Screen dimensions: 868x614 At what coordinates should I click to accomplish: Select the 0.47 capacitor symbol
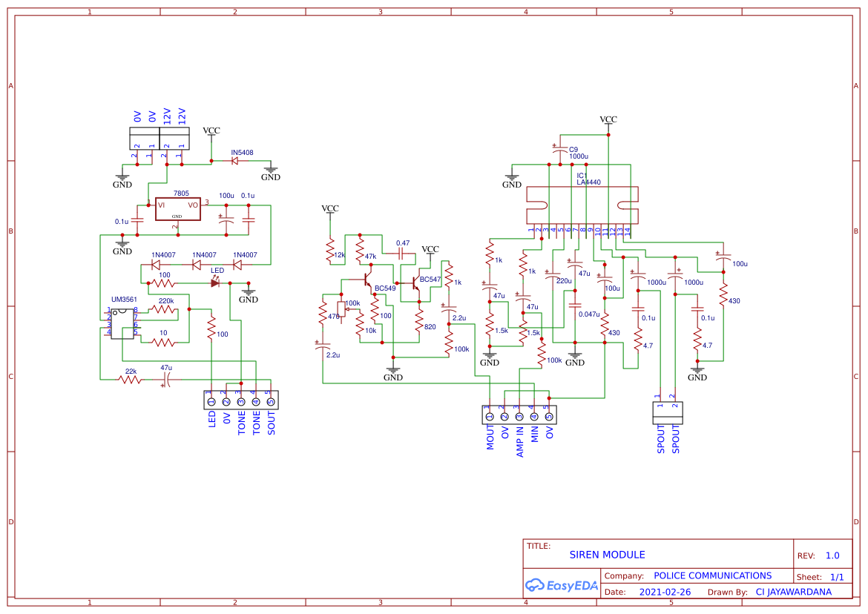coord(403,253)
